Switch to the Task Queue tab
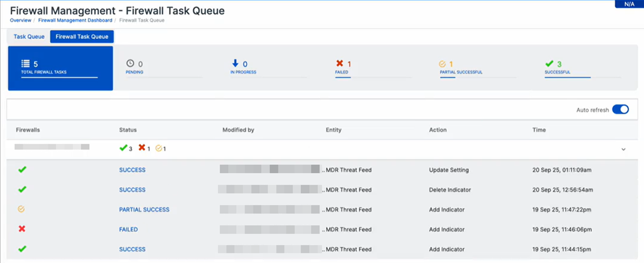 29,36
